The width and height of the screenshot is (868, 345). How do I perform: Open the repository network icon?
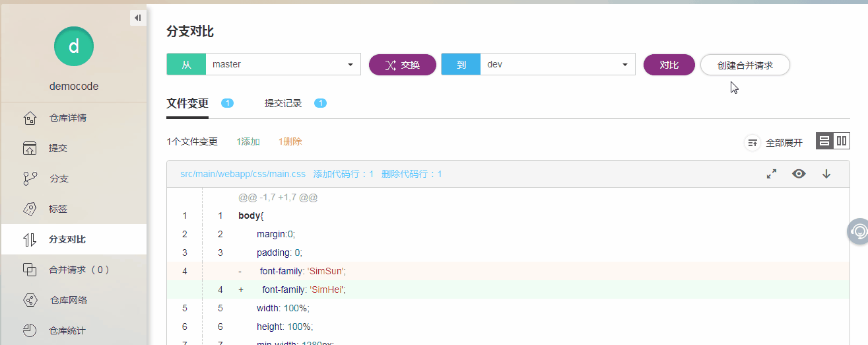coord(30,300)
